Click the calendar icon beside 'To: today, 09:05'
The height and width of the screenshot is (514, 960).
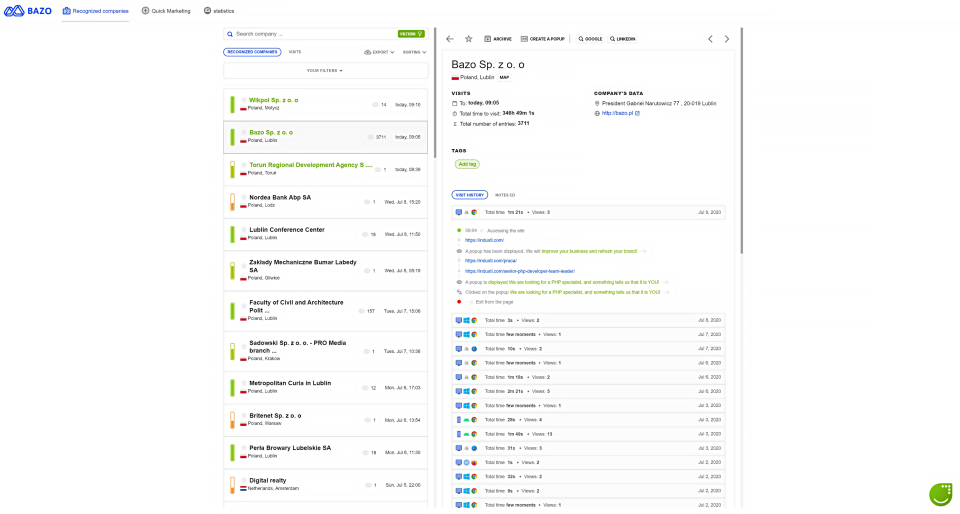coord(454,103)
